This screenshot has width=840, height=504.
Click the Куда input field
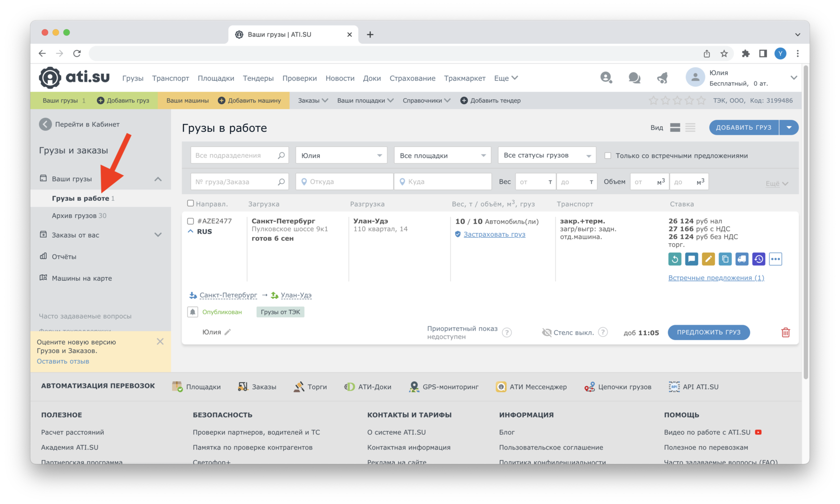pyautogui.click(x=442, y=182)
